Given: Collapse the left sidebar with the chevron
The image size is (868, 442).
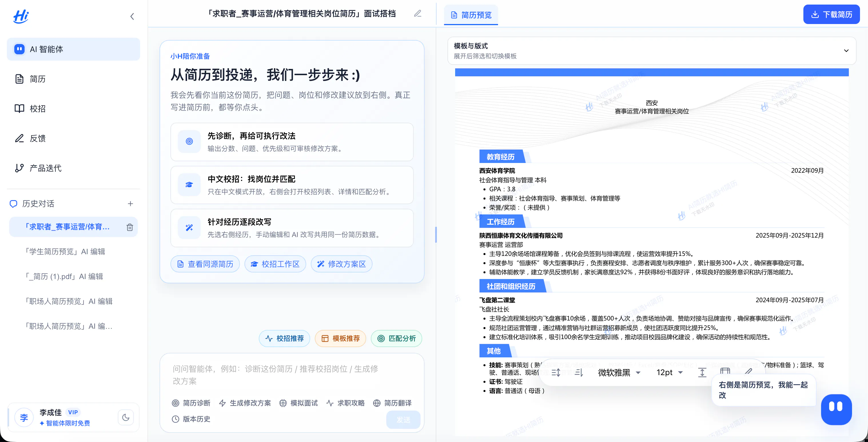Looking at the screenshot, I should (132, 16).
